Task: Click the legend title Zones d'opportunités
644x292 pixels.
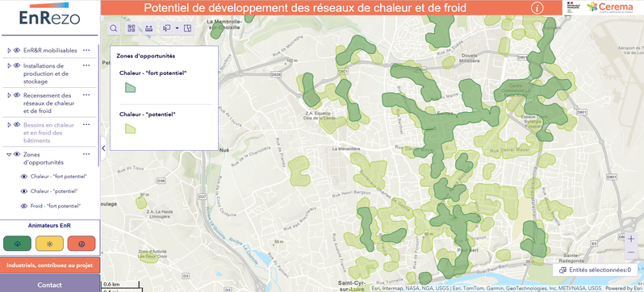Action: click(146, 56)
